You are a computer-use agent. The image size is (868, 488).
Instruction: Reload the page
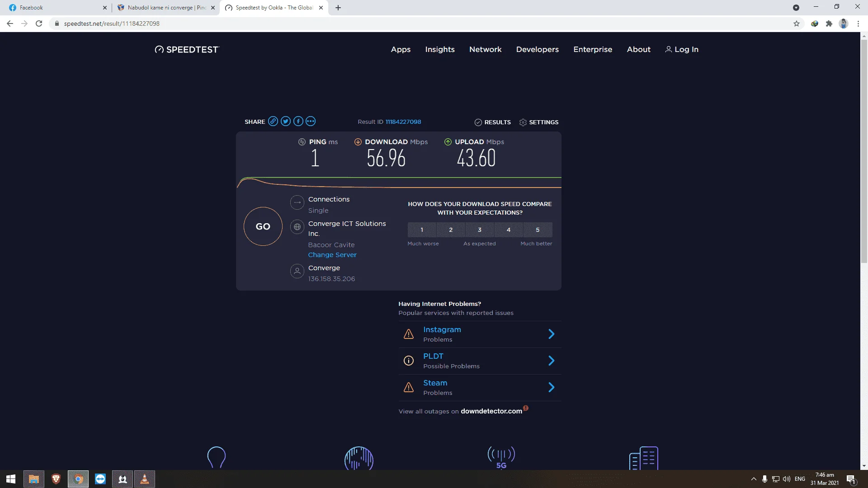39,23
